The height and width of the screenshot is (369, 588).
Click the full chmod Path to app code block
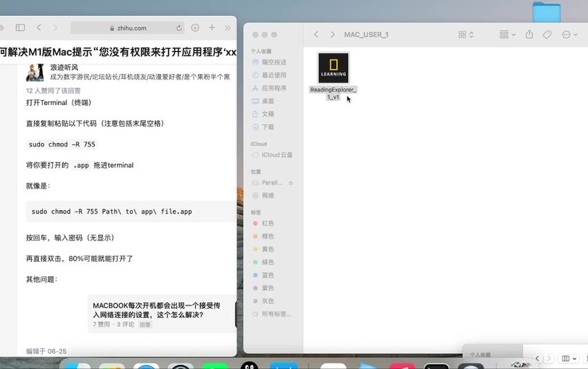[x=131, y=211]
